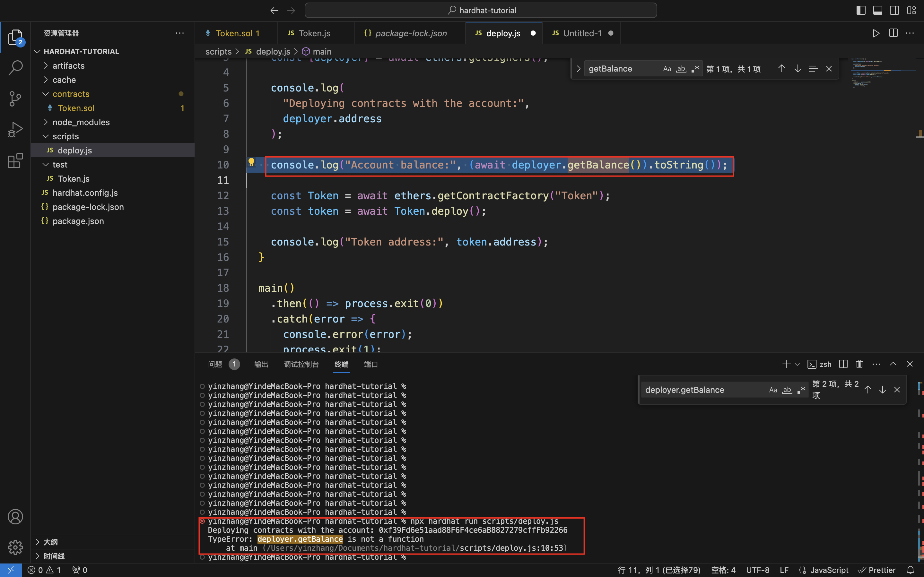Open the Customize Layout icon
924x577 pixels.
coord(911,10)
